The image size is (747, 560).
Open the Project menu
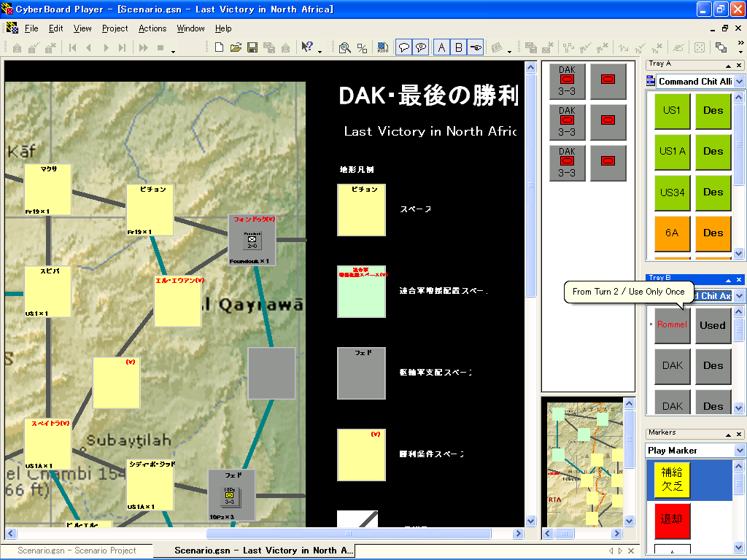click(x=115, y=28)
